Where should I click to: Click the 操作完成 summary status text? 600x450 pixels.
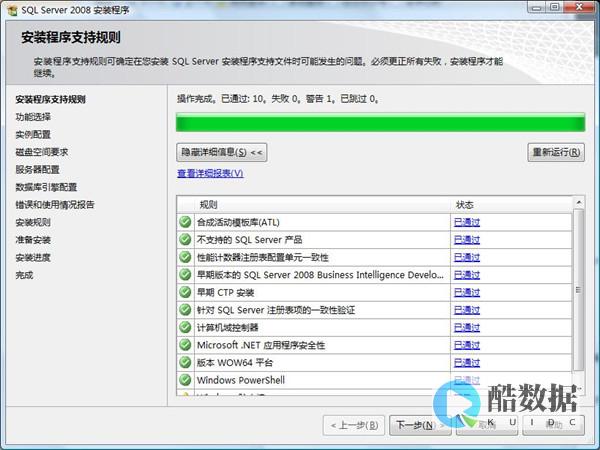click(x=278, y=99)
